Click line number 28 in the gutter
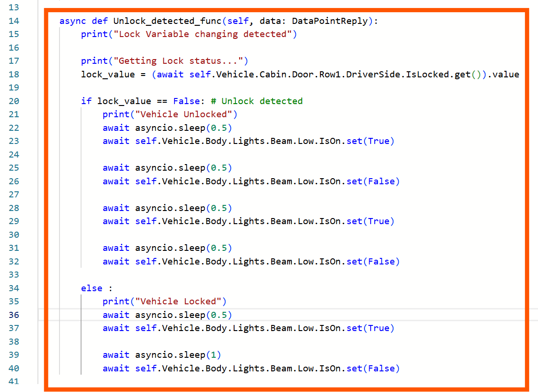This screenshot has width=538, height=392. pos(14,208)
